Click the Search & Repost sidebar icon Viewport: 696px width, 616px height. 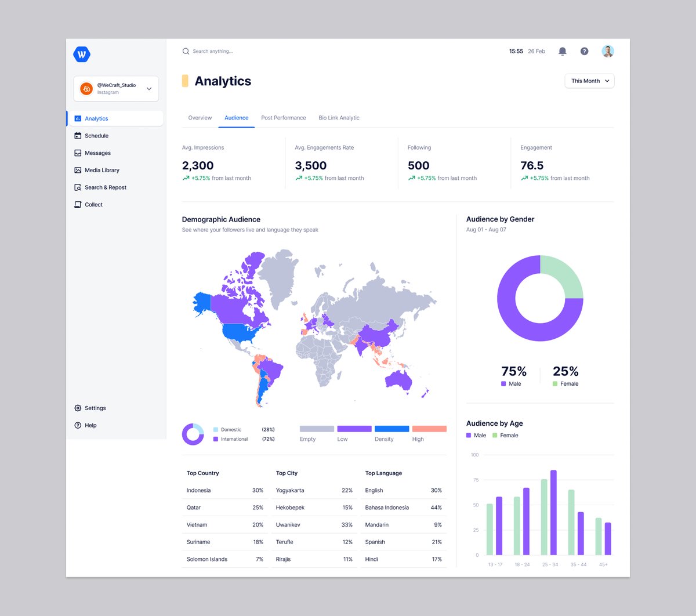78,187
